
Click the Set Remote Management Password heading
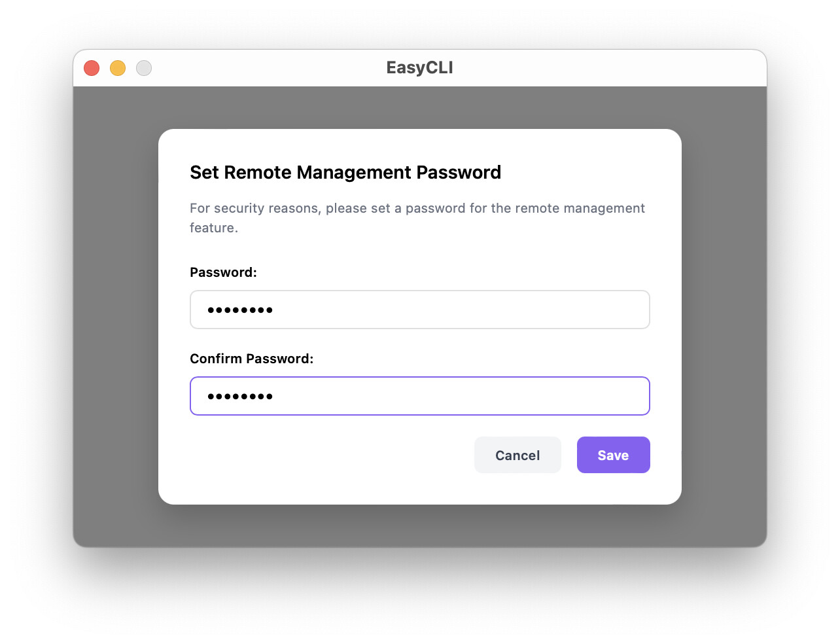coord(345,172)
